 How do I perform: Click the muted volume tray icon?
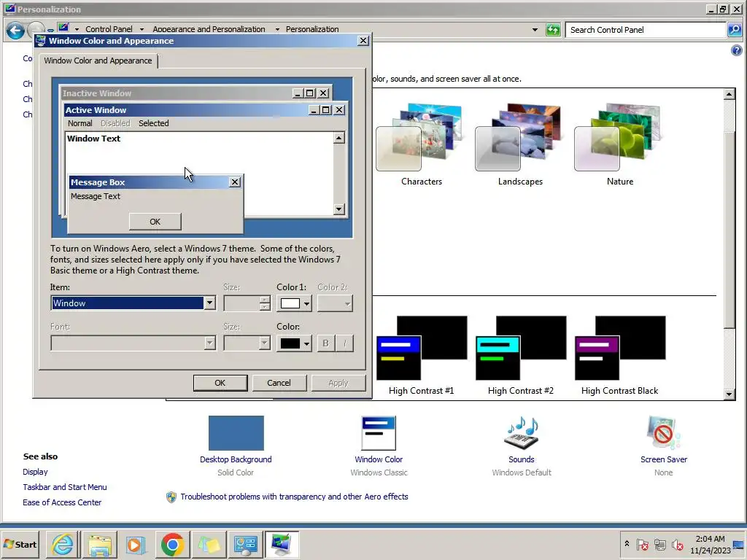(677, 544)
